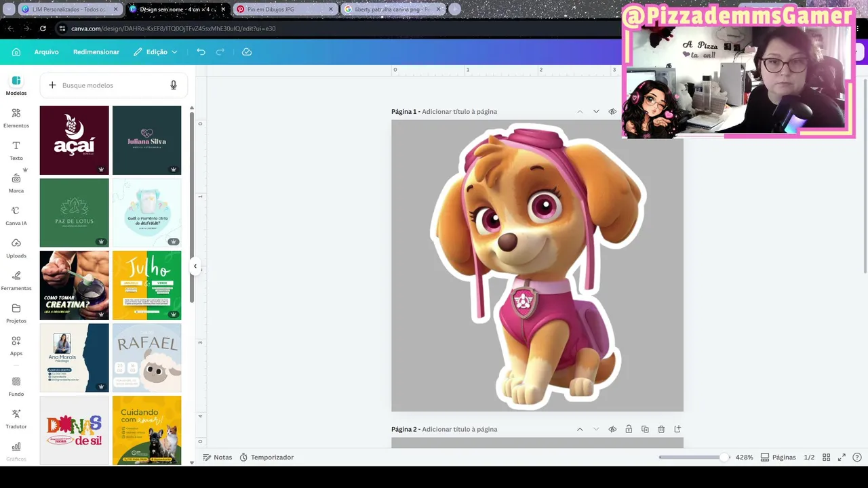868x488 pixels.
Task: Collapse the side panel with arrow handle
Action: (195, 266)
